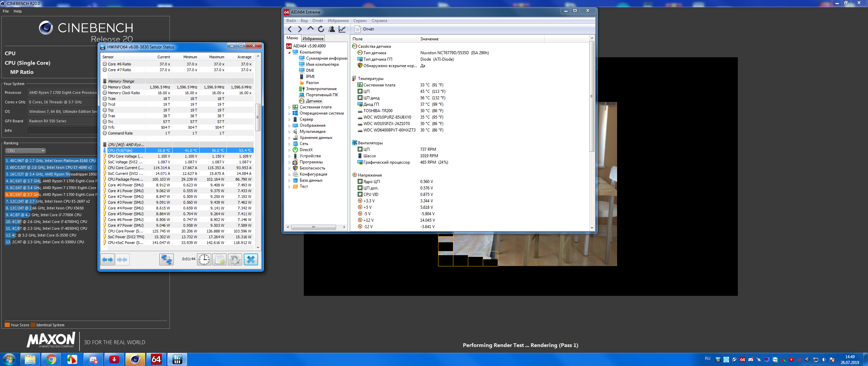Click the Отчёт report button

(x=364, y=29)
